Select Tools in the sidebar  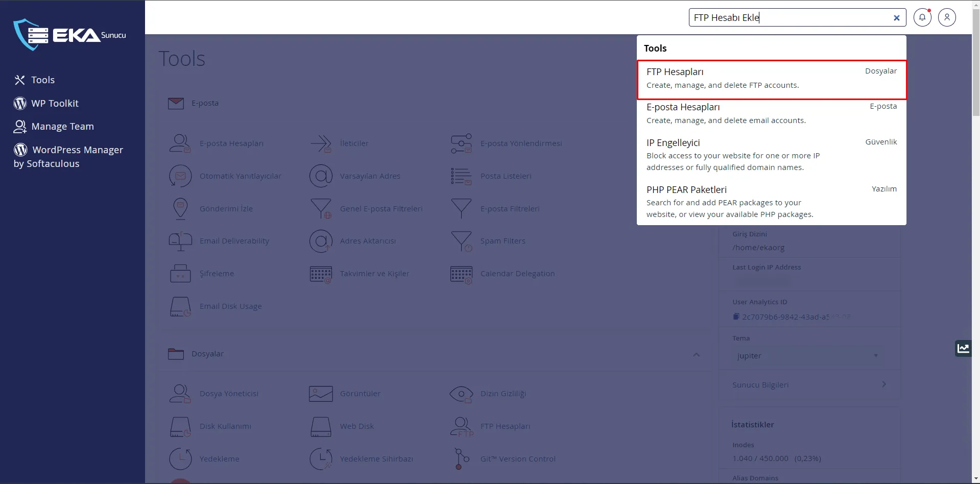(34, 80)
